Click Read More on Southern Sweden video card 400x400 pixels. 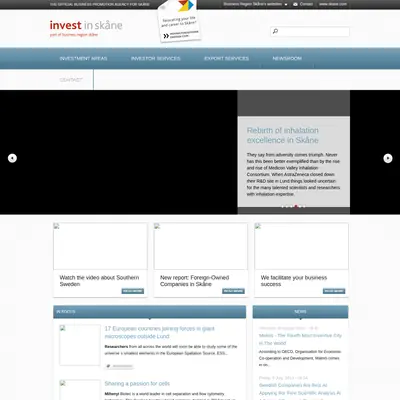(133, 291)
